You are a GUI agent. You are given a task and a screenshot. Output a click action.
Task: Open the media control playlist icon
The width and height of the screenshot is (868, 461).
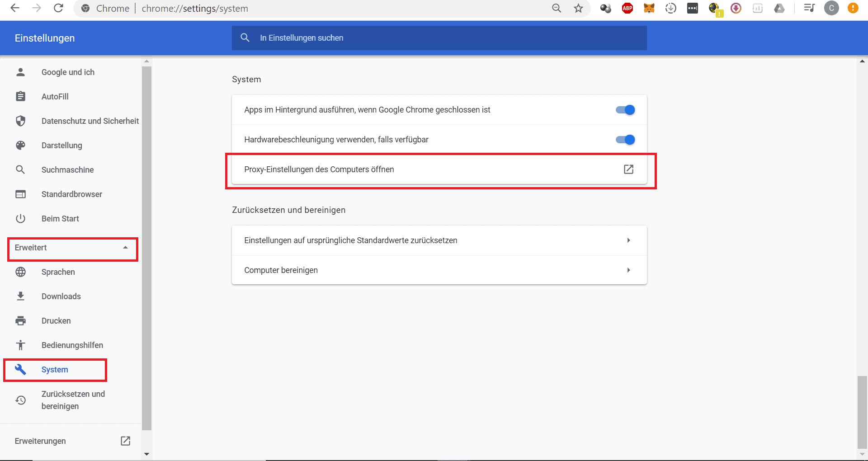click(809, 8)
